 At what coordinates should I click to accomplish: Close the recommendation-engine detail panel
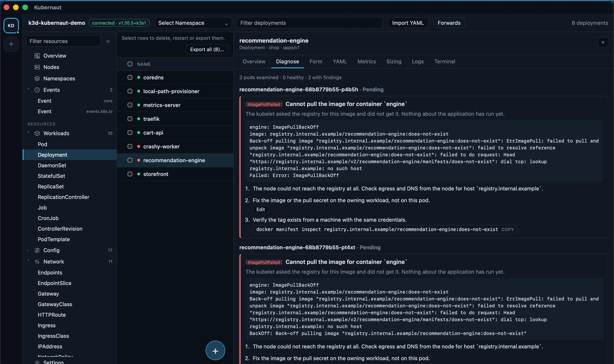click(603, 42)
